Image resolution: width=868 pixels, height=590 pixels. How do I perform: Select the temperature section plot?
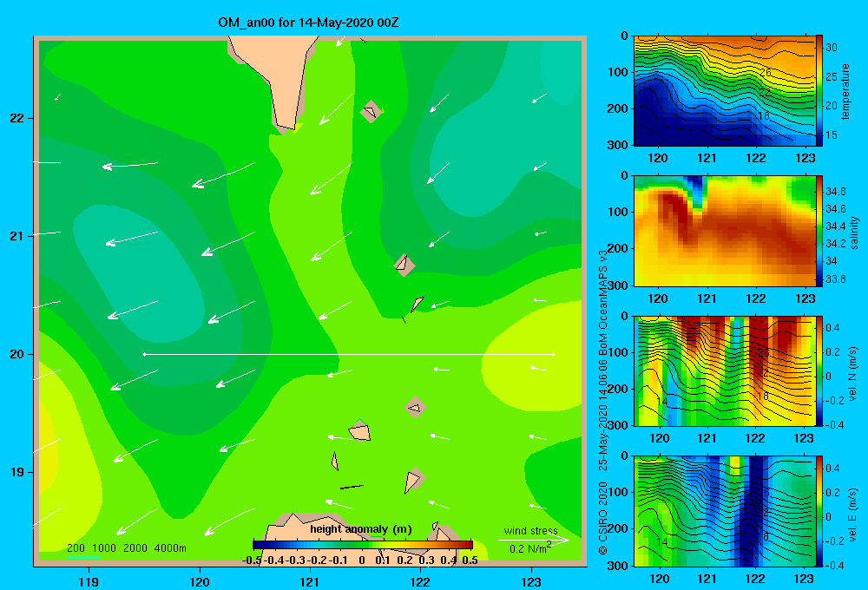click(725, 91)
